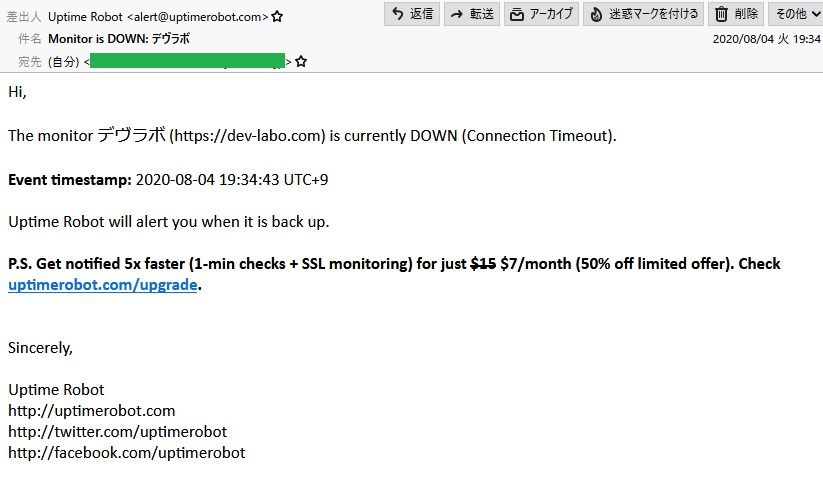Image resolution: width=823 pixels, height=491 pixels.
Task: Click the 転送 forward button label
Action: click(x=481, y=14)
